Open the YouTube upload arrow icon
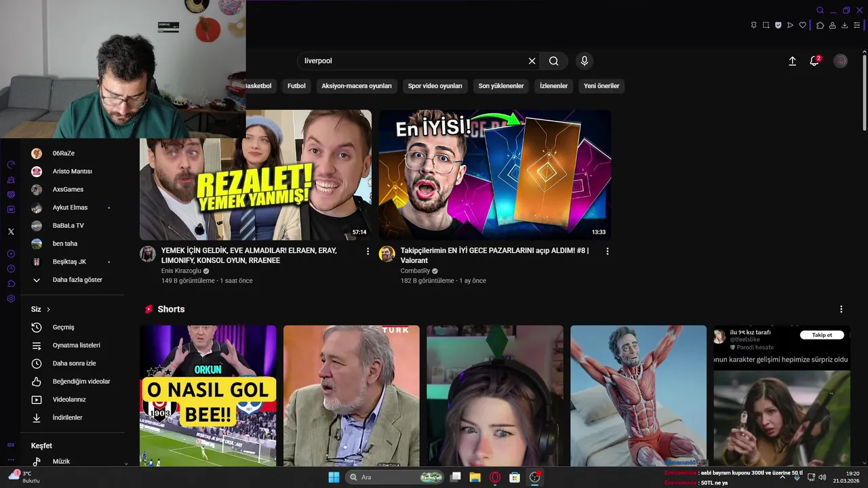Screen dimensions: 868x488 [x=792, y=61]
